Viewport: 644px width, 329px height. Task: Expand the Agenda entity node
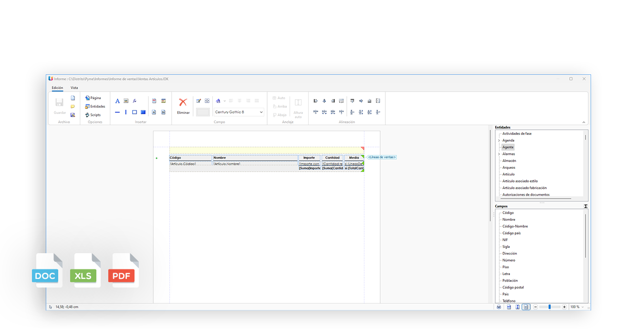coord(499,141)
